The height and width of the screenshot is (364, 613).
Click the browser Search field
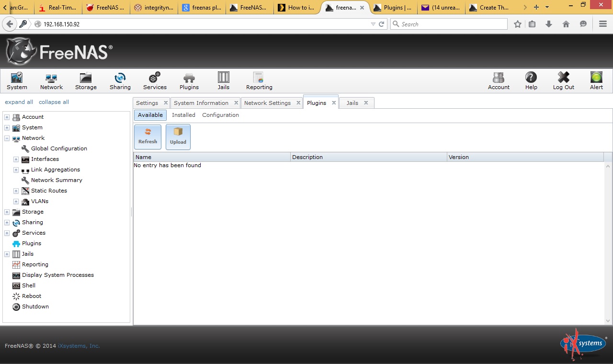(449, 24)
